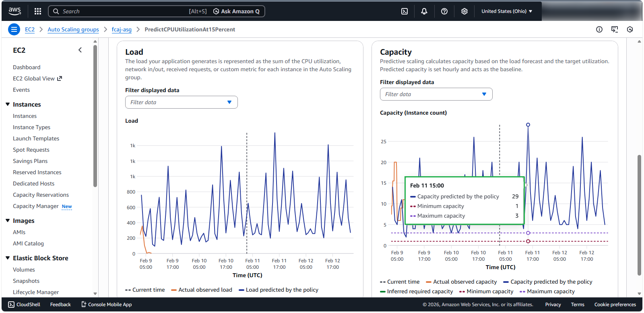
Task: Collapse the Images section triangle
Action: [8, 220]
